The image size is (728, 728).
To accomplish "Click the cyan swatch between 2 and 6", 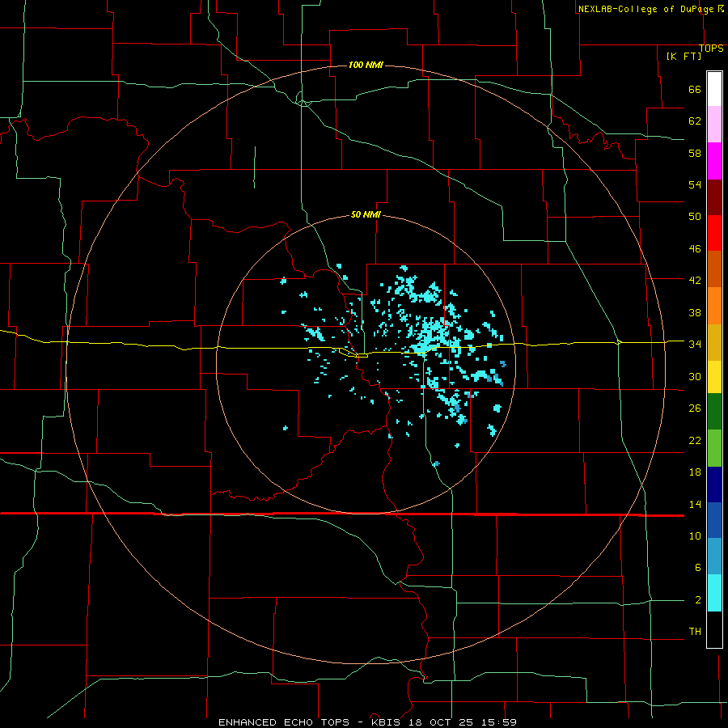I will [714, 593].
